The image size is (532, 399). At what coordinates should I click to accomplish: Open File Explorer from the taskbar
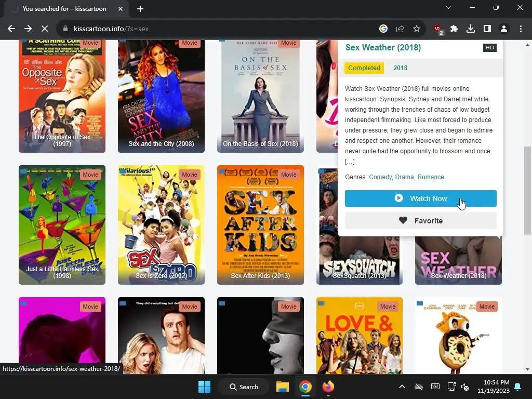click(282, 387)
